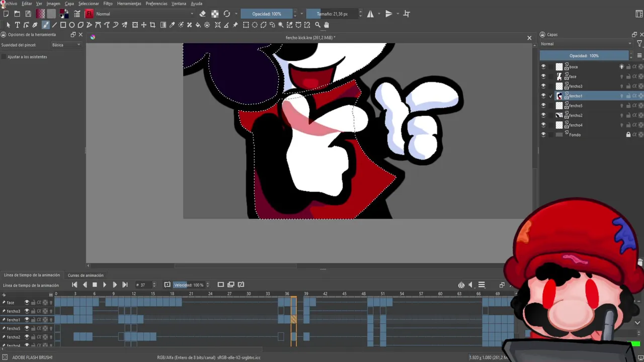This screenshot has width=644, height=362.
Task: Create a new document with the toolbar icon
Action: pyautogui.click(x=6, y=14)
